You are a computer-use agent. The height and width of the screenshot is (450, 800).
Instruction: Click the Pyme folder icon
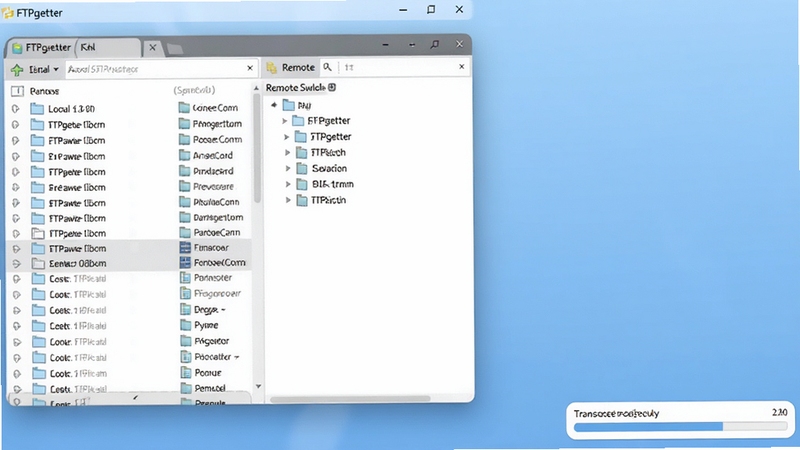[x=186, y=325]
